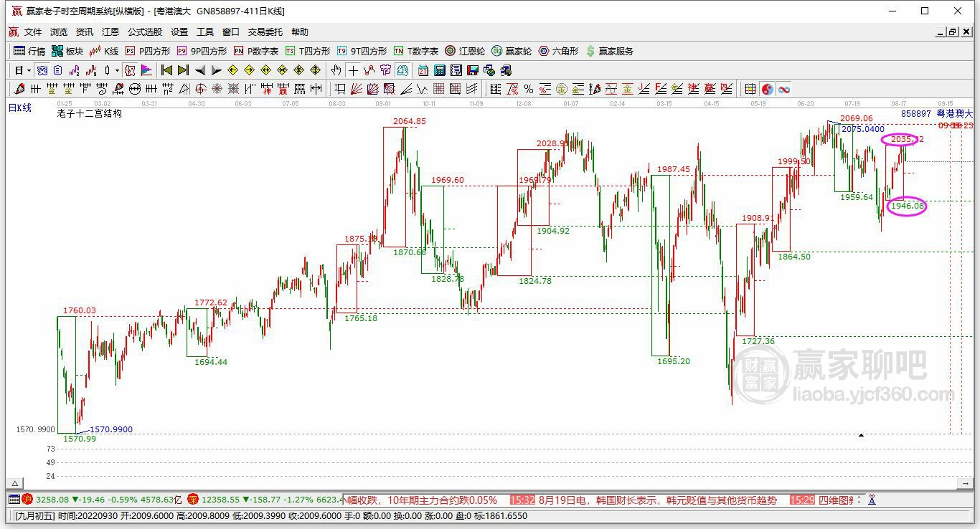Click the 老子十二宫结构 indicator label
The image size is (980, 529).
point(90,113)
